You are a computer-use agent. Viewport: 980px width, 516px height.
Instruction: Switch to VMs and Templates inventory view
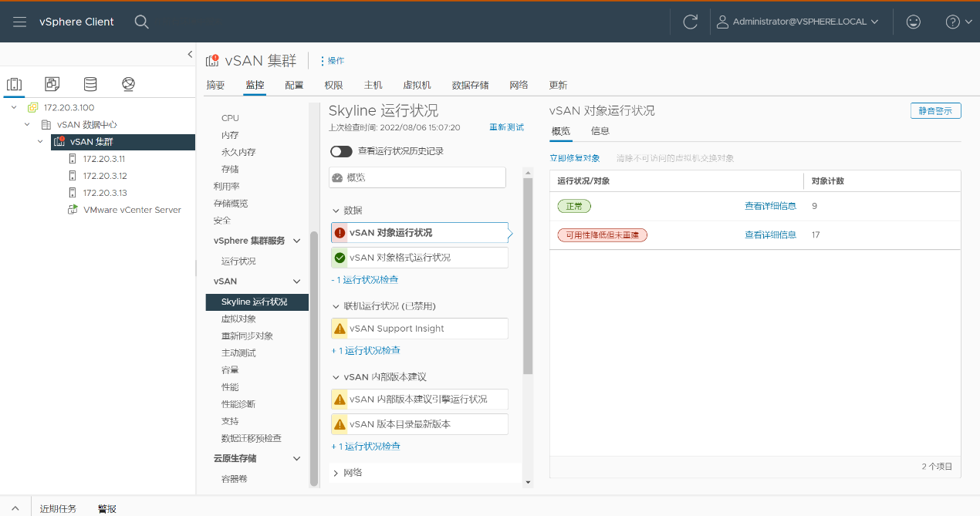[x=52, y=84]
